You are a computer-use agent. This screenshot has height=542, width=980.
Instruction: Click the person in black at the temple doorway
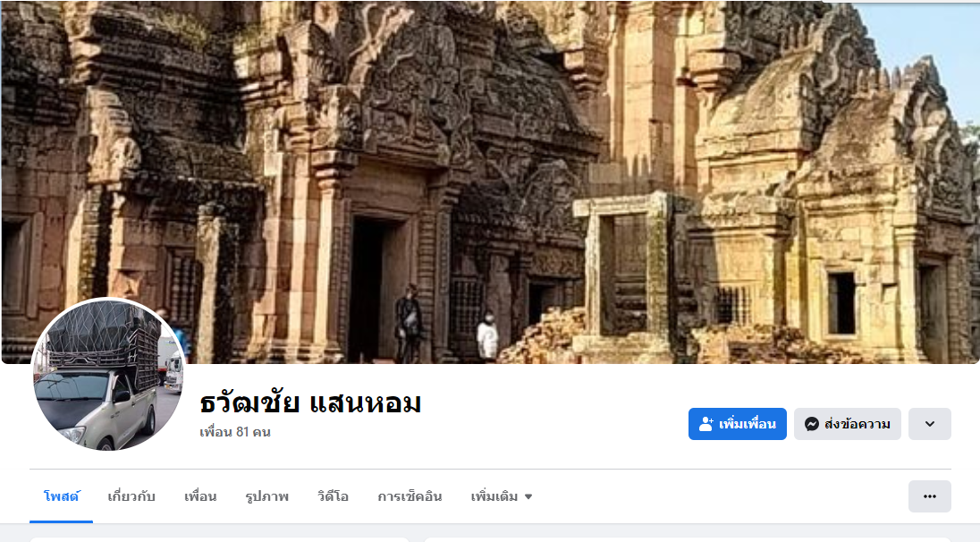point(408,323)
